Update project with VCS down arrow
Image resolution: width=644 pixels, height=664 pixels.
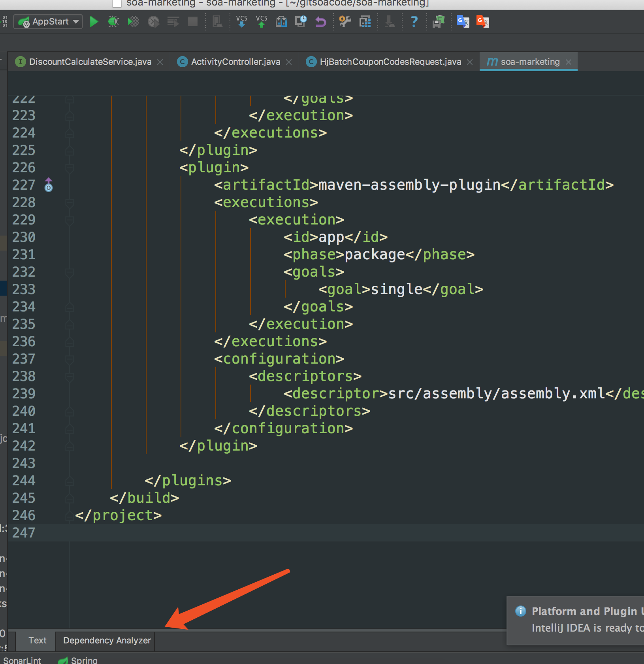coord(241,21)
